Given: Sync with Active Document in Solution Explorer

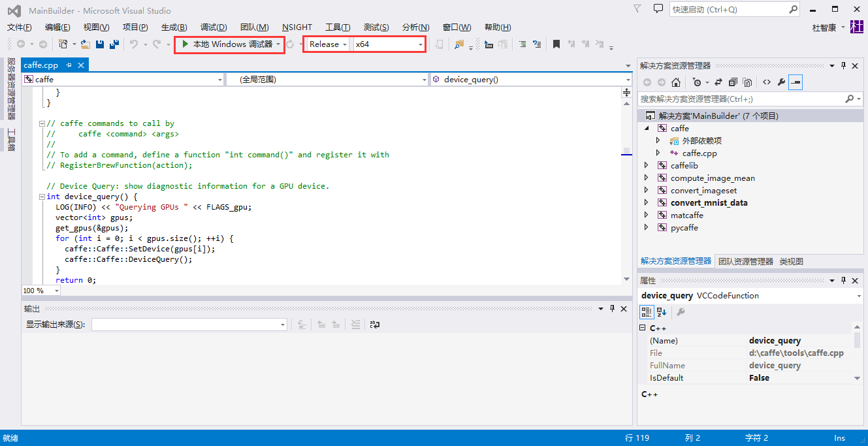Looking at the screenshot, I should (x=718, y=82).
